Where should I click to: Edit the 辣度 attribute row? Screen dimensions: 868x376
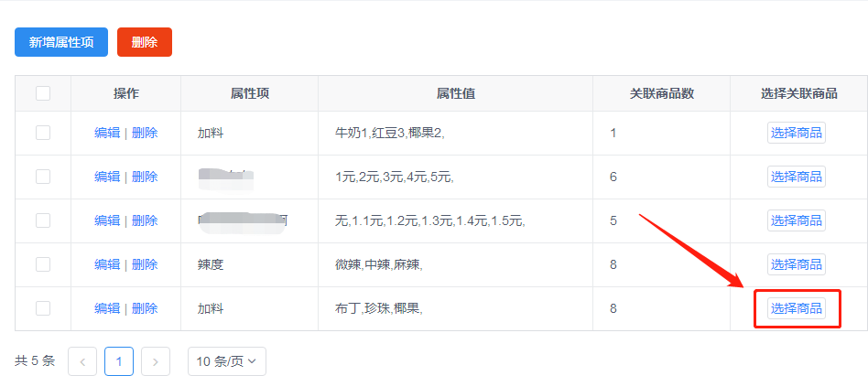click(107, 264)
